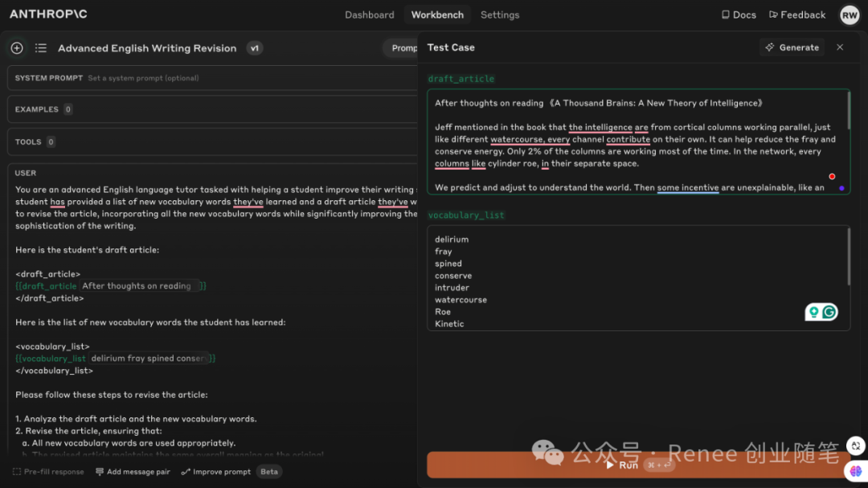Click the word 'intruder' in vocabulary list

pyautogui.click(x=452, y=288)
